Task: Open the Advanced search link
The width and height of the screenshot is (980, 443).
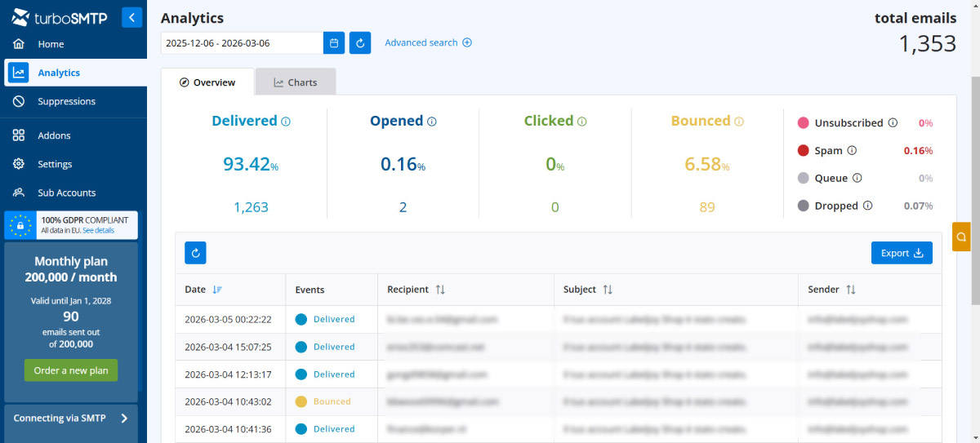Action: tap(428, 42)
